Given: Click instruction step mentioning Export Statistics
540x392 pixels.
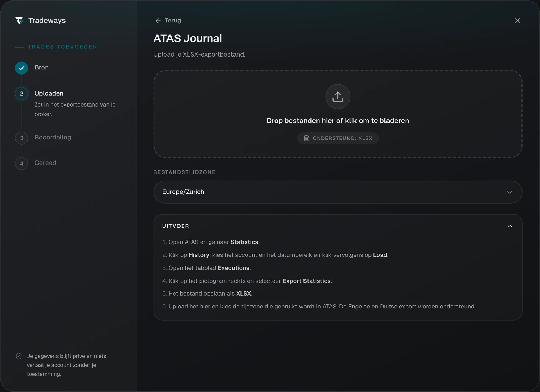Looking at the screenshot, I should [247, 281].
